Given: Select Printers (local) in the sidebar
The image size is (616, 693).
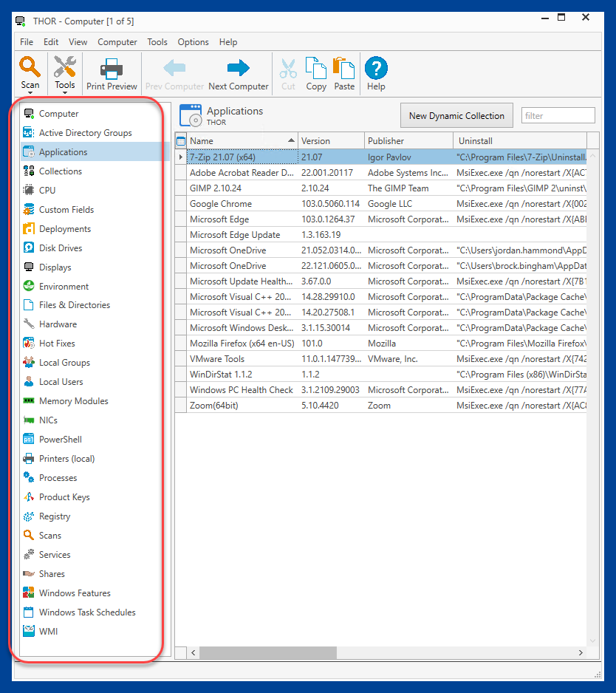Looking at the screenshot, I should [66, 459].
